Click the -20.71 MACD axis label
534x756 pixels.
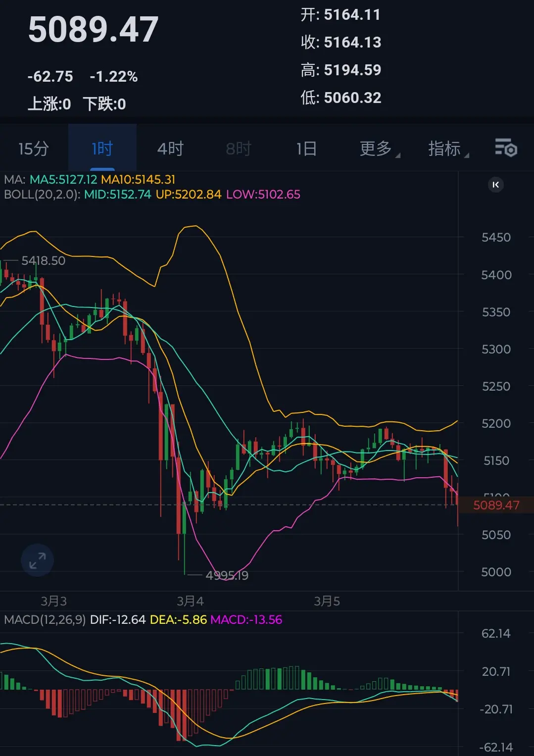(x=496, y=709)
